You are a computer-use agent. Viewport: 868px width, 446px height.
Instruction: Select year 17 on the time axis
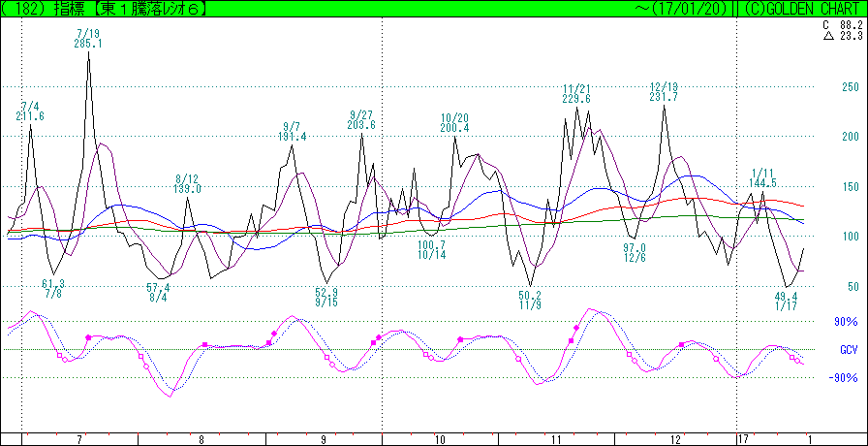click(x=742, y=439)
